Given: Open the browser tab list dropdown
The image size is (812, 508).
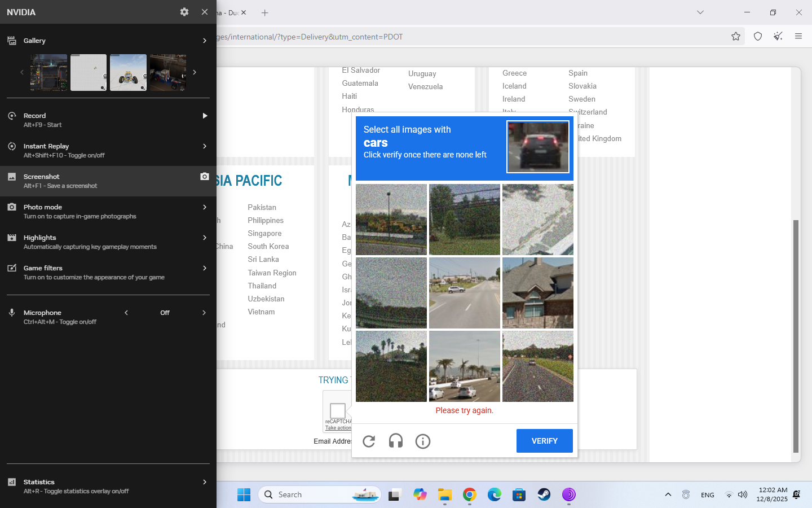Looking at the screenshot, I should tap(700, 12).
